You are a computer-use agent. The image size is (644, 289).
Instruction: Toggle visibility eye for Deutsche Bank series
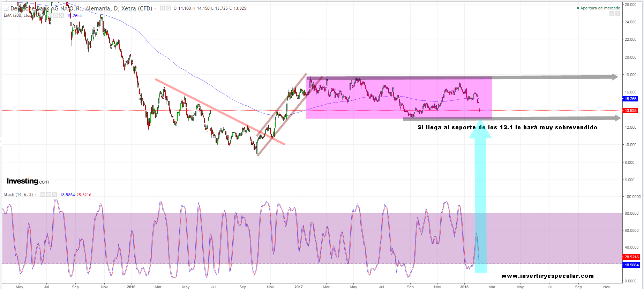163,8
